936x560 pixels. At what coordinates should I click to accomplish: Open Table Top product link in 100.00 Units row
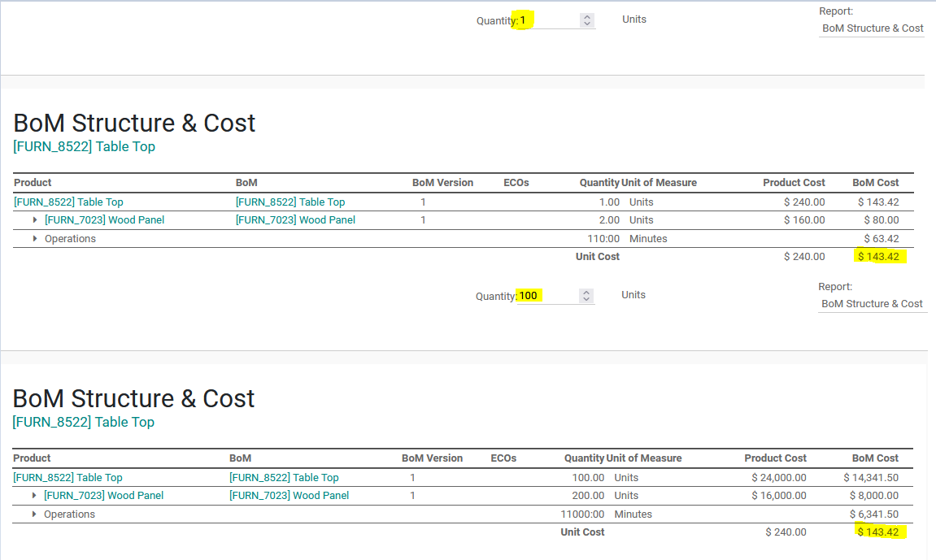(67, 478)
